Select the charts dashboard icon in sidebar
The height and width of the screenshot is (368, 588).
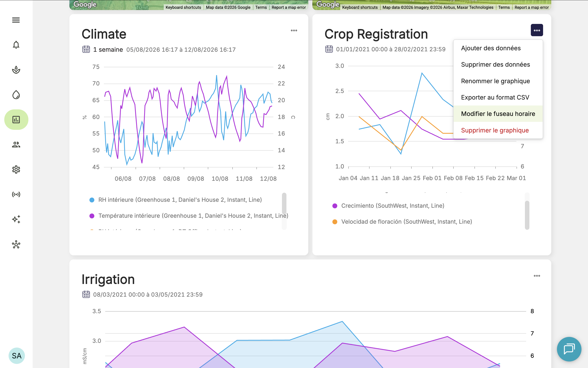pos(16,120)
